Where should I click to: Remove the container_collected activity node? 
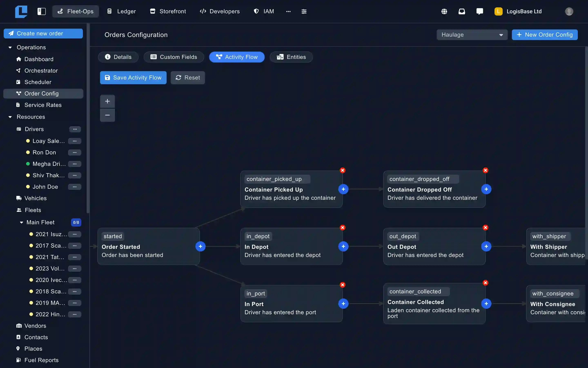pos(486,283)
